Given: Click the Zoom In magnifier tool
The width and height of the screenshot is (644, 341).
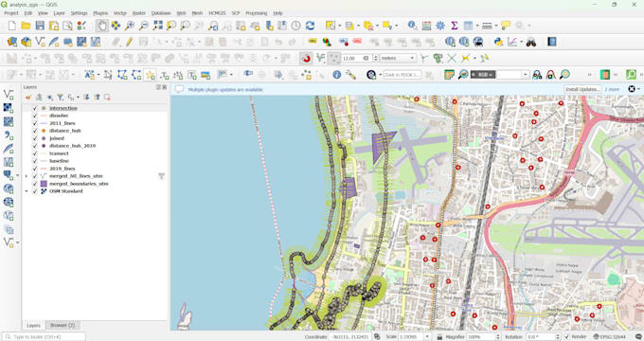Looking at the screenshot, I should [x=130, y=26].
